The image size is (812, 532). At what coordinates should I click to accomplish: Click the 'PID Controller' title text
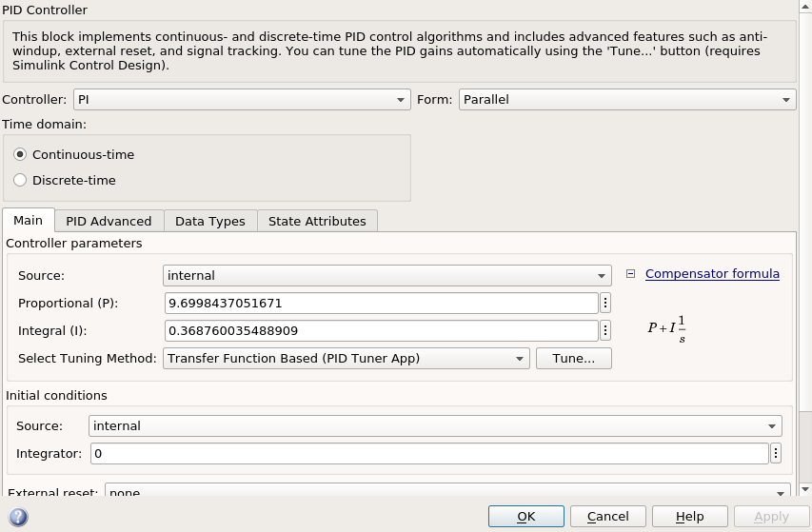point(45,10)
